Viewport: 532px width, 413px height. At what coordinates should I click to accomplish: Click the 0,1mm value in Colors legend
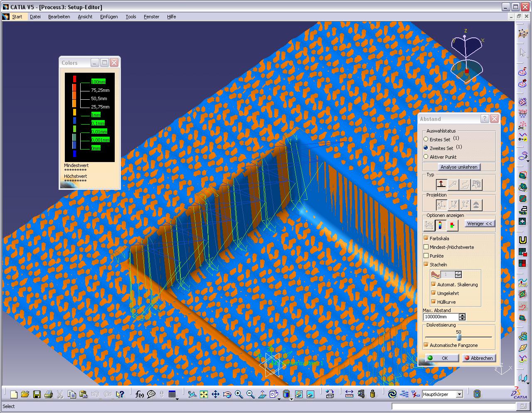point(98,123)
